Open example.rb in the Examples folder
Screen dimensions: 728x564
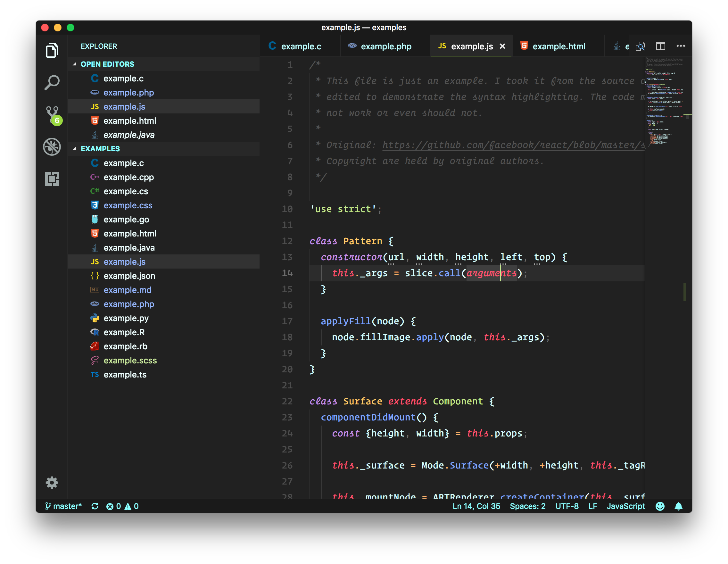click(163, 346)
